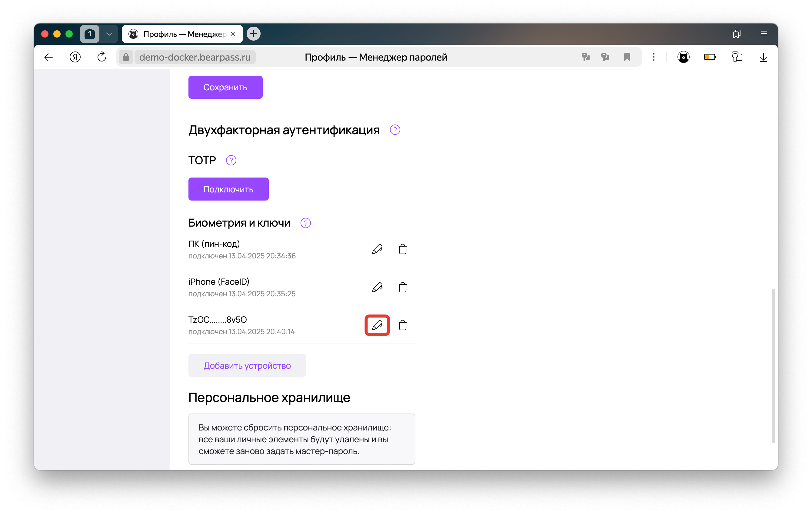The image size is (812, 515).
Task: Open help for "Биометрия и ключи"
Action: point(305,223)
